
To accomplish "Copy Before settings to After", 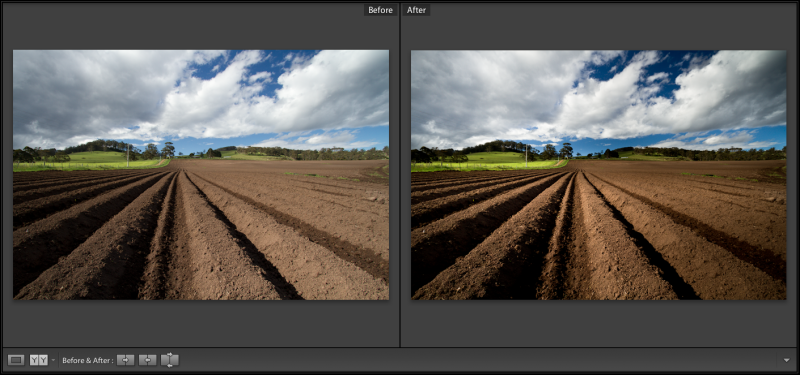I will click(126, 360).
